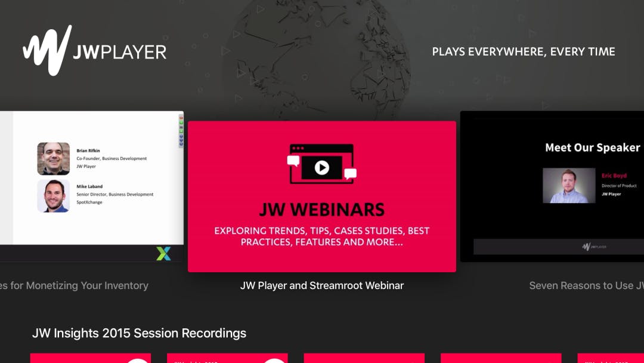Click the play icon on JW Webinars card
This screenshot has height=363, width=644.
pos(321,167)
